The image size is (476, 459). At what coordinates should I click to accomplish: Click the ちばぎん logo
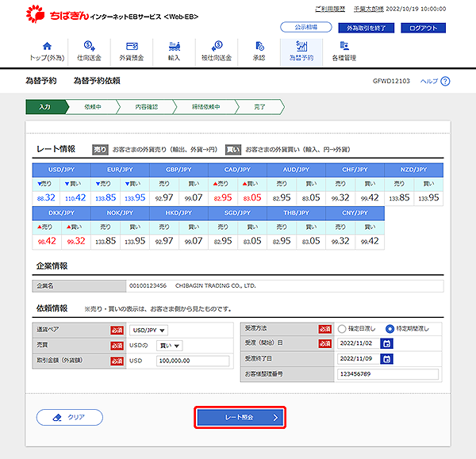pyautogui.click(x=57, y=14)
